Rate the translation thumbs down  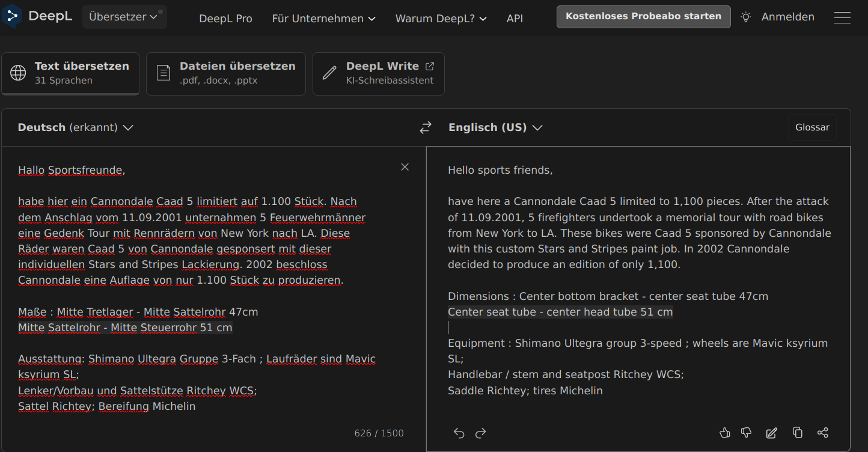747,433
